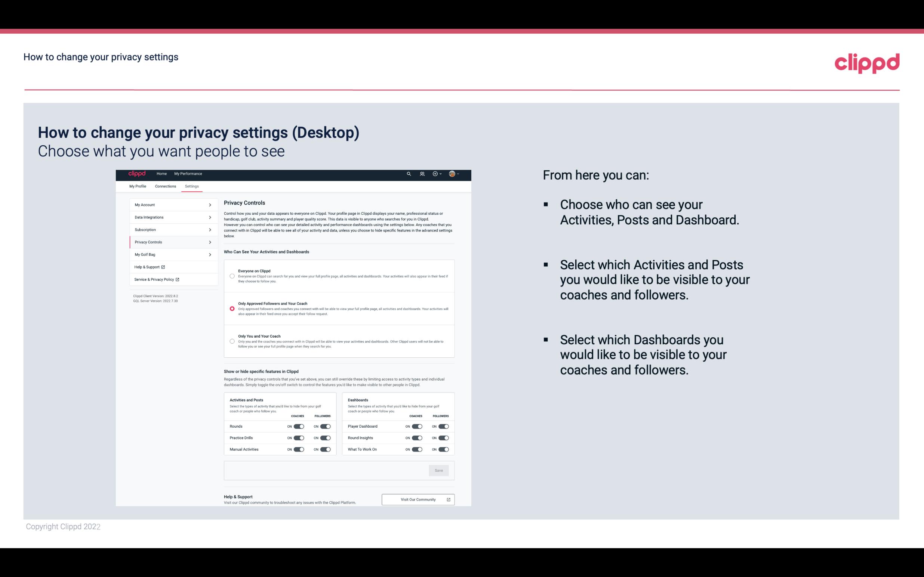Toggle Practice Drills visibility for Followers
The height and width of the screenshot is (577, 924).
[325, 438]
